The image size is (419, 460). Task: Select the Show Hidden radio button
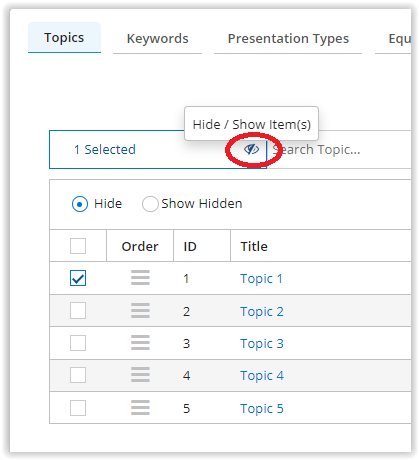point(150,204)
